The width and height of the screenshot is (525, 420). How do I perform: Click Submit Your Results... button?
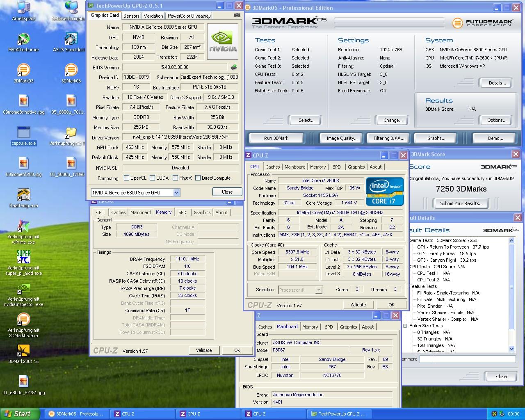coord(461,203)
